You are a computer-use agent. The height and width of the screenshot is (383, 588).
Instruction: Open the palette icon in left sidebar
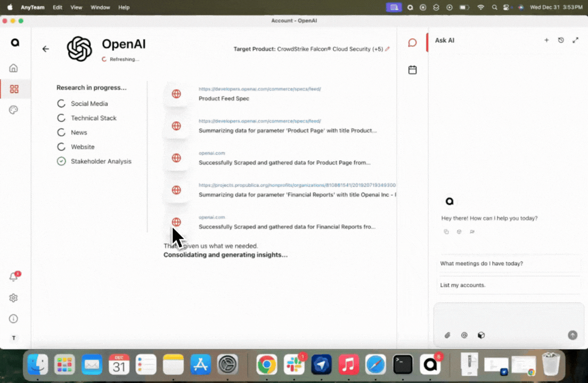(x=14, y=110)
